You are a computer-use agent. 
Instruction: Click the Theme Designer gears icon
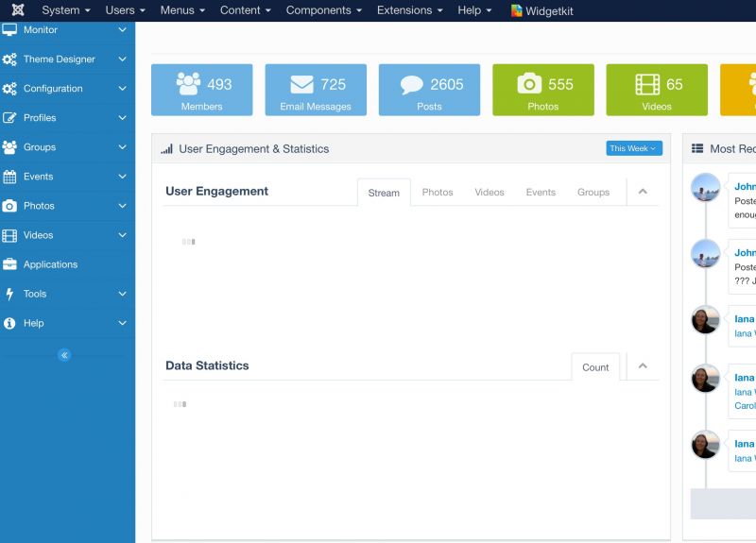pos(9,59)
